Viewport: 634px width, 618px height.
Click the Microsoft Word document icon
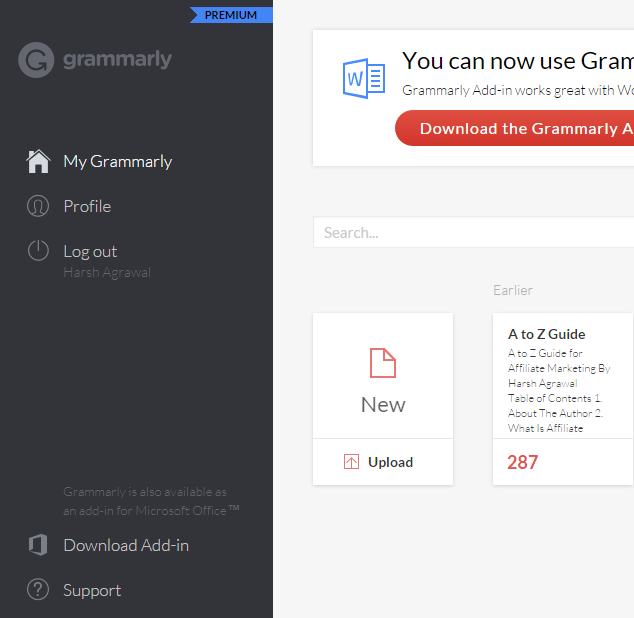click(364, 78)
